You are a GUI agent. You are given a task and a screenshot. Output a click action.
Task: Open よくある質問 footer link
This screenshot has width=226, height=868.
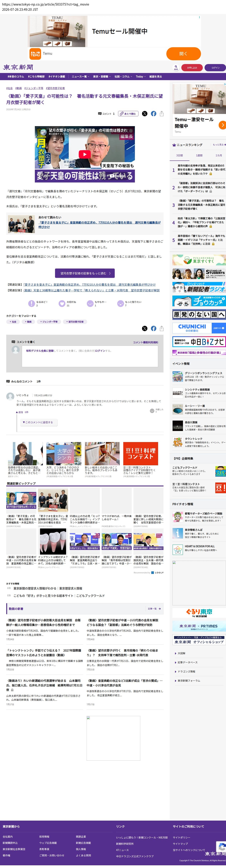coord(83,855)
